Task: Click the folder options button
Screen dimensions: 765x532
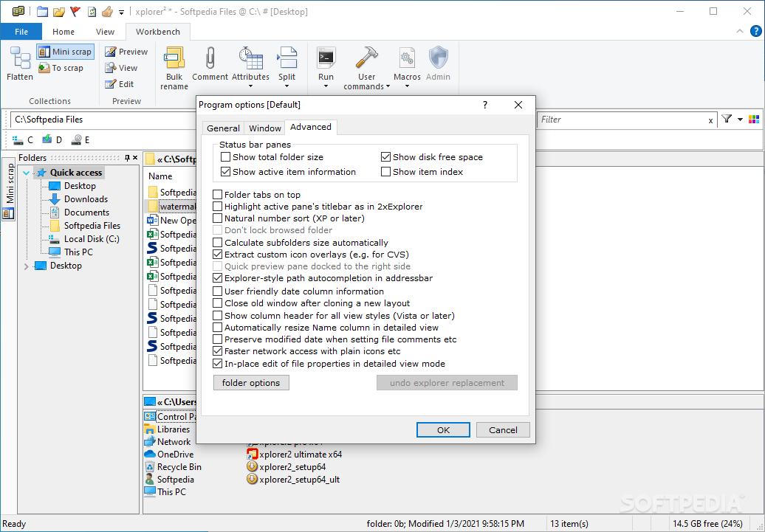Action: click(251, 383)
